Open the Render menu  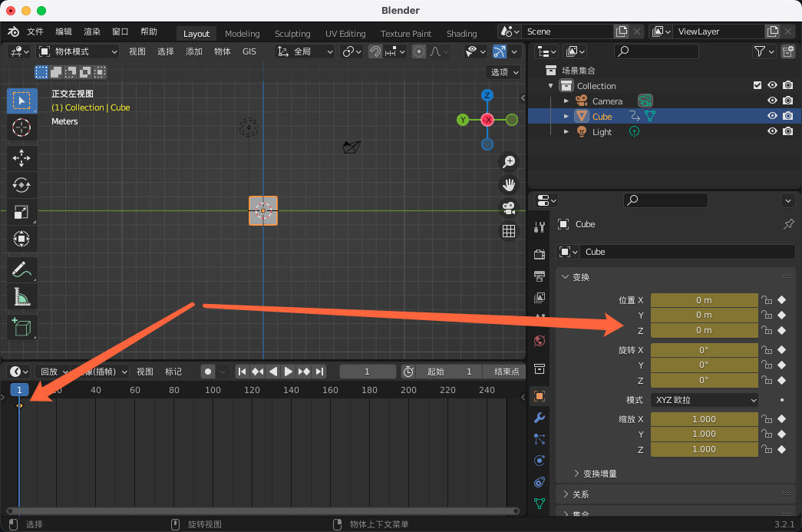coord(92,31)
